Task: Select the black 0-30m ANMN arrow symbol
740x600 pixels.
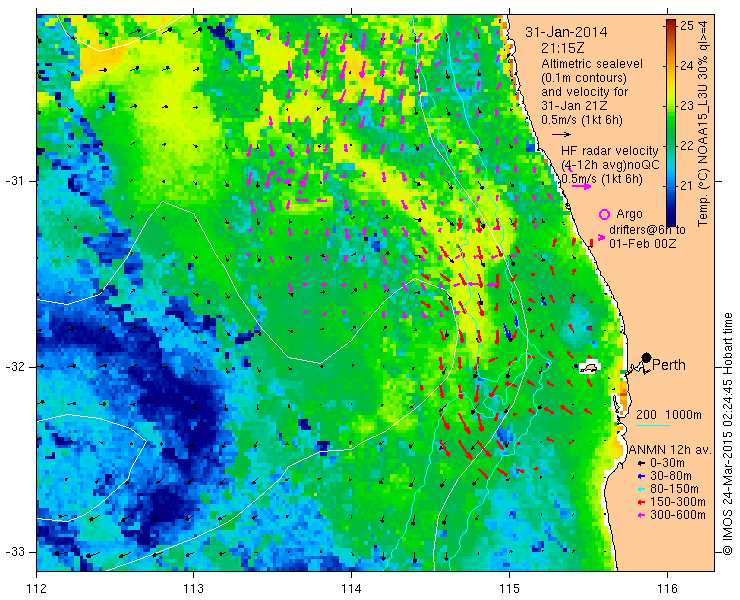Action: pos(640,464)
